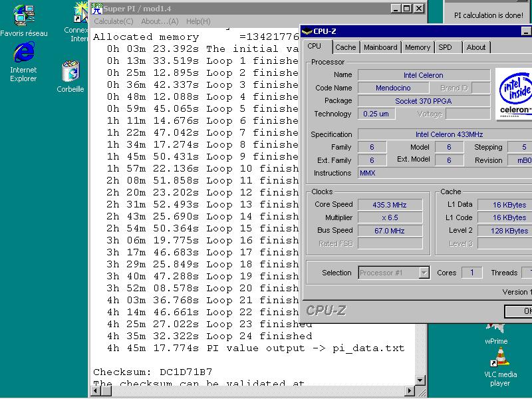
Task: Open the About...(A) menu in Super PI
Action: (x=160, y=21)
